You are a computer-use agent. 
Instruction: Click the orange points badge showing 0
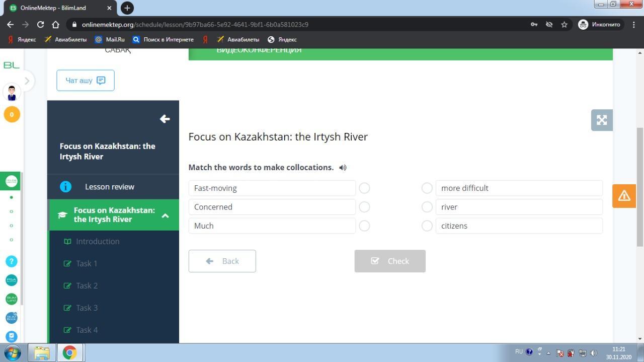(12, 114)
